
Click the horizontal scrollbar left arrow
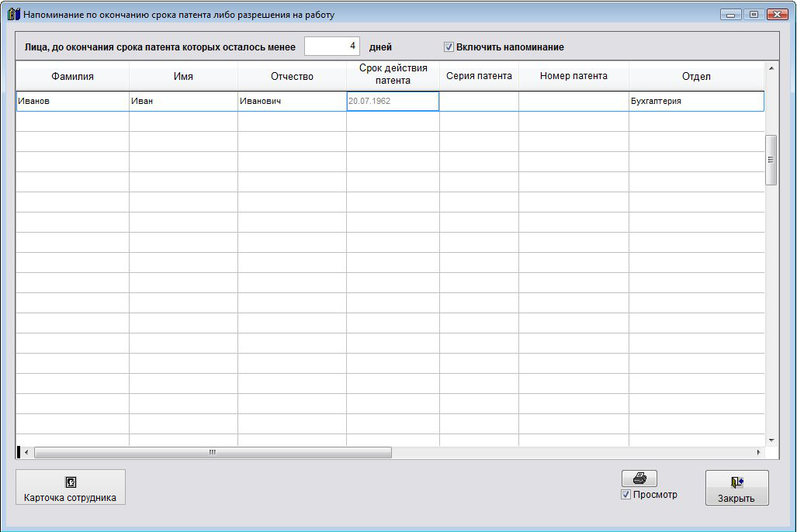pos(26,452)
